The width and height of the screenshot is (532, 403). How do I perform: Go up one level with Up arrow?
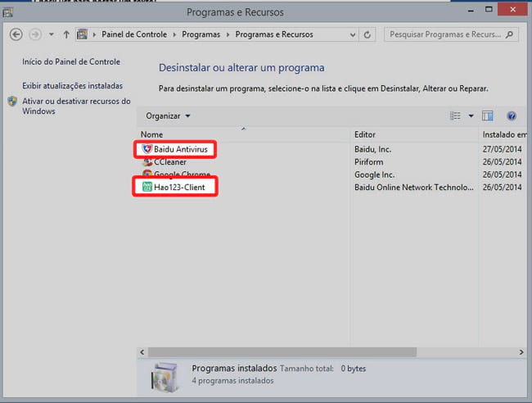point(66,34)
